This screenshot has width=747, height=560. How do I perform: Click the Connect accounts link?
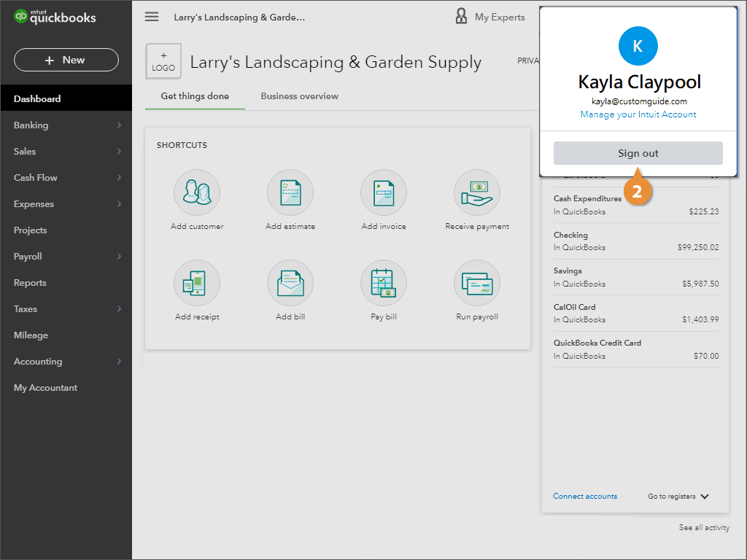[x=585, y=497]
